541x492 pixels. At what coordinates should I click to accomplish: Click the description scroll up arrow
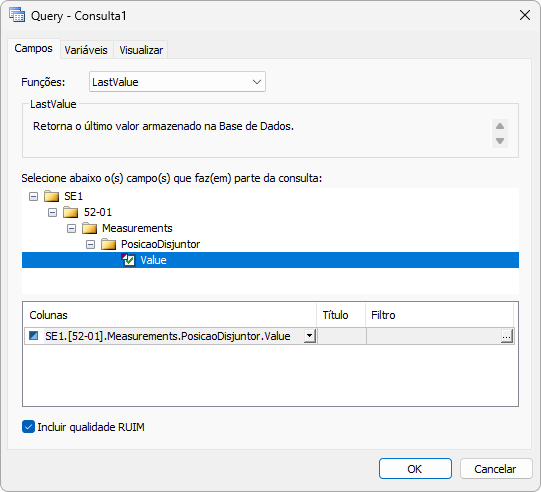(x=500, y=126)
